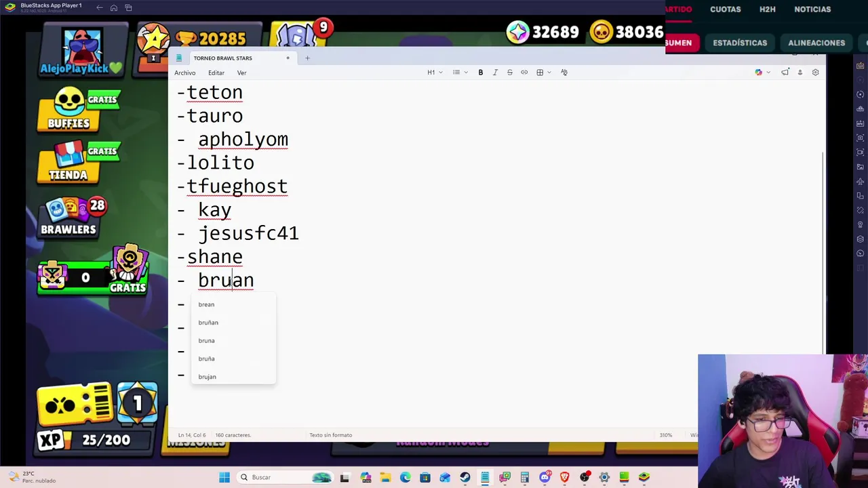Image resolution: width=868 pixels, height=488 pixels.
Task: Click "Ln 14, Col 6" in status bar
Action: click(x=192, y=435)
